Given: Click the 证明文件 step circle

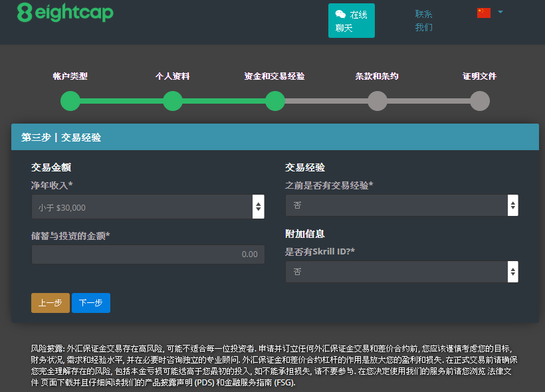Looking at the screenshot, I should coord(480,101).
